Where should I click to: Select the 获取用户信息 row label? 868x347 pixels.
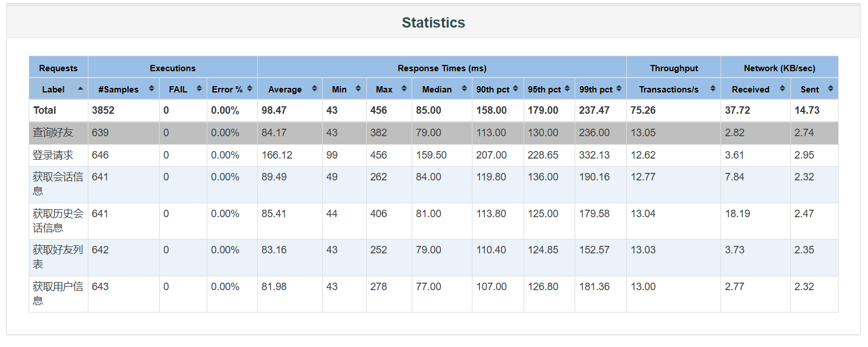click(x=58, y=294)
